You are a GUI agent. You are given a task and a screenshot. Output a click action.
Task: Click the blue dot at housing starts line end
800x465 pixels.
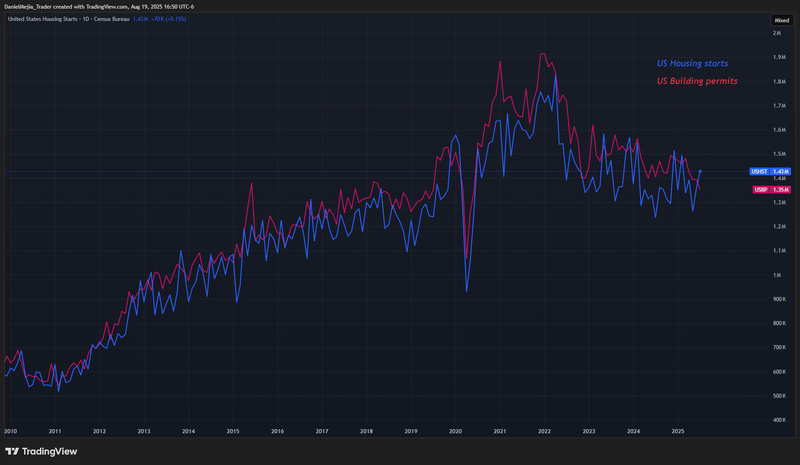pyautogui.click(x=700, y=172)
